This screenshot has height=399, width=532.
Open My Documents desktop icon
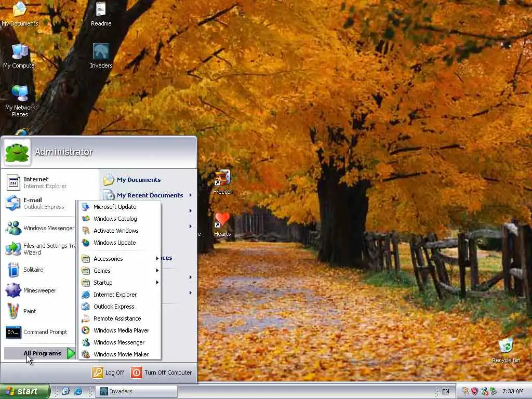(20, 14)
